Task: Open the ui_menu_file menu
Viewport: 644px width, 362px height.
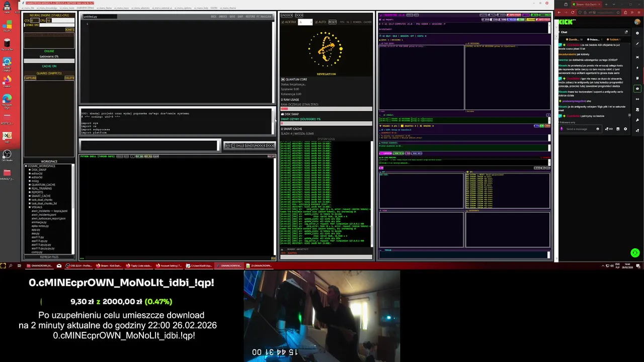Action: [x=28, y=8]
